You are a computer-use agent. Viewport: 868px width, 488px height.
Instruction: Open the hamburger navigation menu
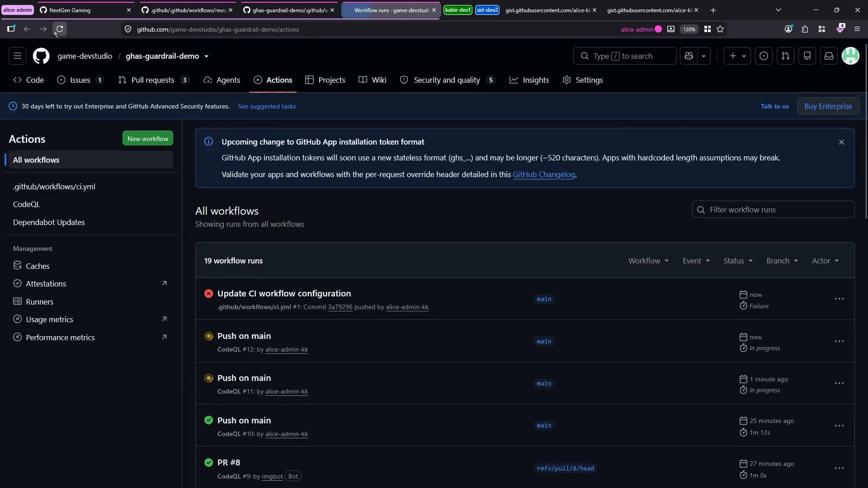coord(17,56)
